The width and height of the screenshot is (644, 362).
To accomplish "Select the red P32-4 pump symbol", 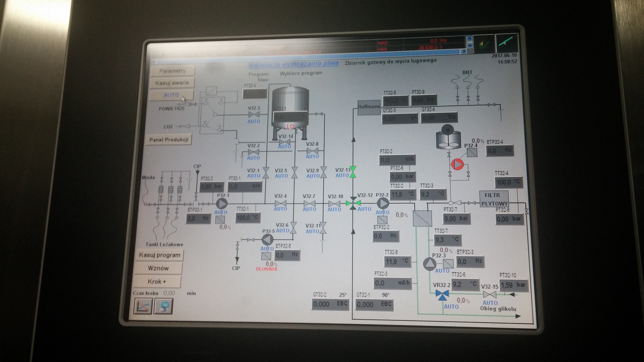I will click(x=457, y=164).
